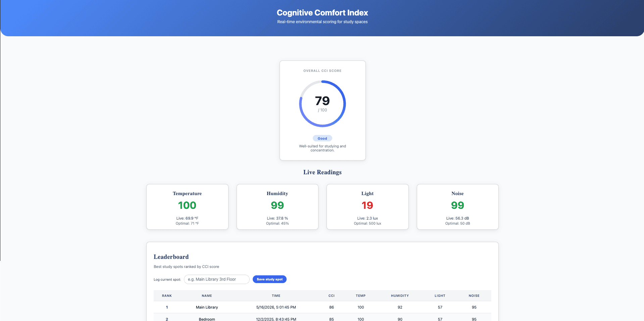Screen dimensions: 644x321
Task: Click the Leaderboard heading
Action: 171,257
